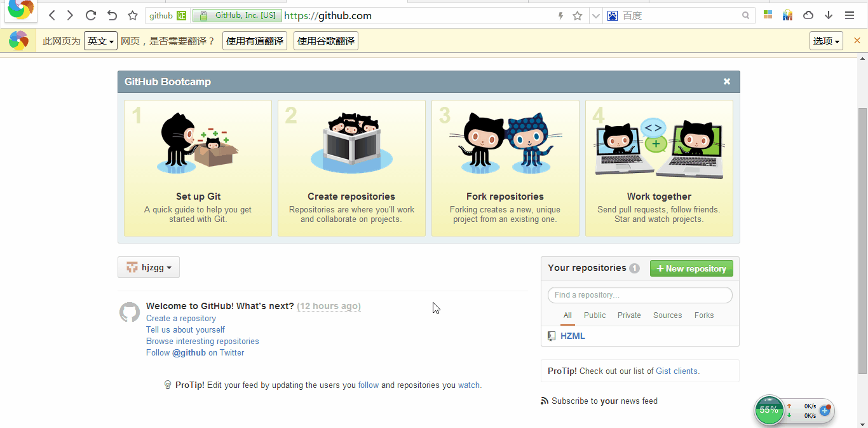Click the cloud sync icon in toolbar
This screenshot has width=868, height=428.
(x=808, y=15)
